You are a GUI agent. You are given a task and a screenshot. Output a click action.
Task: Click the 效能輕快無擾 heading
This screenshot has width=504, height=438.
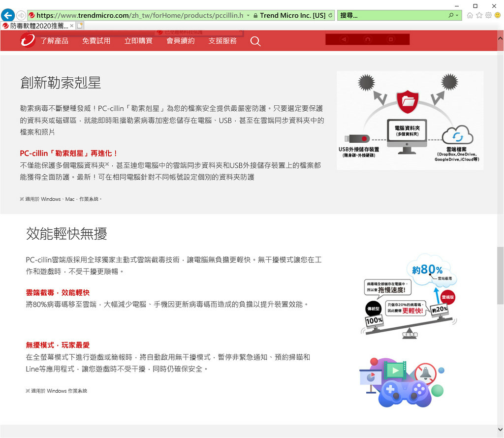(66, 233)
